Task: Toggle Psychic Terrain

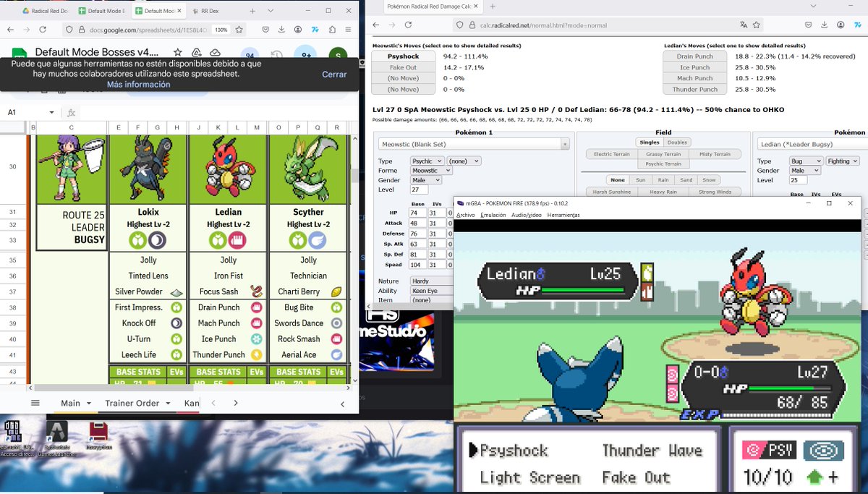Action: click(x=663, y=164)
